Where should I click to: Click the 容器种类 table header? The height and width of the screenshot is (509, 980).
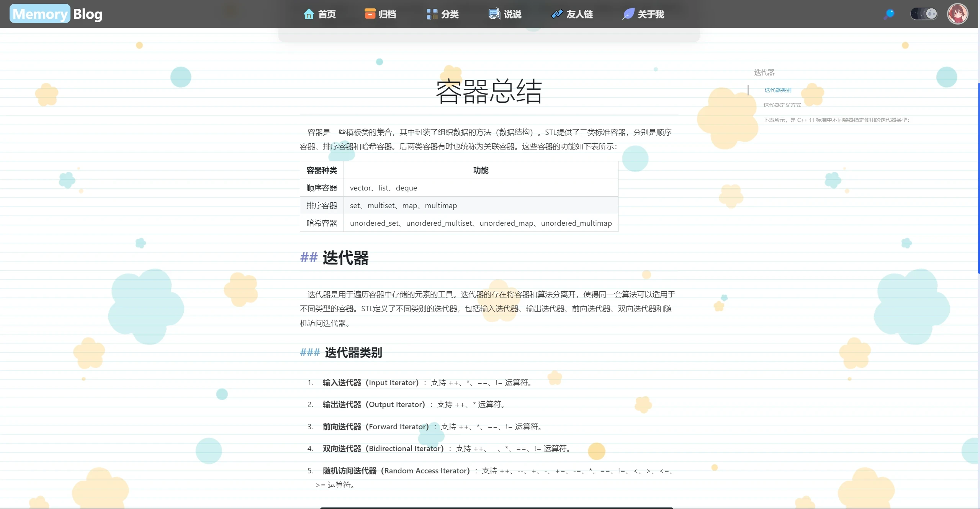tap(322, 170)
